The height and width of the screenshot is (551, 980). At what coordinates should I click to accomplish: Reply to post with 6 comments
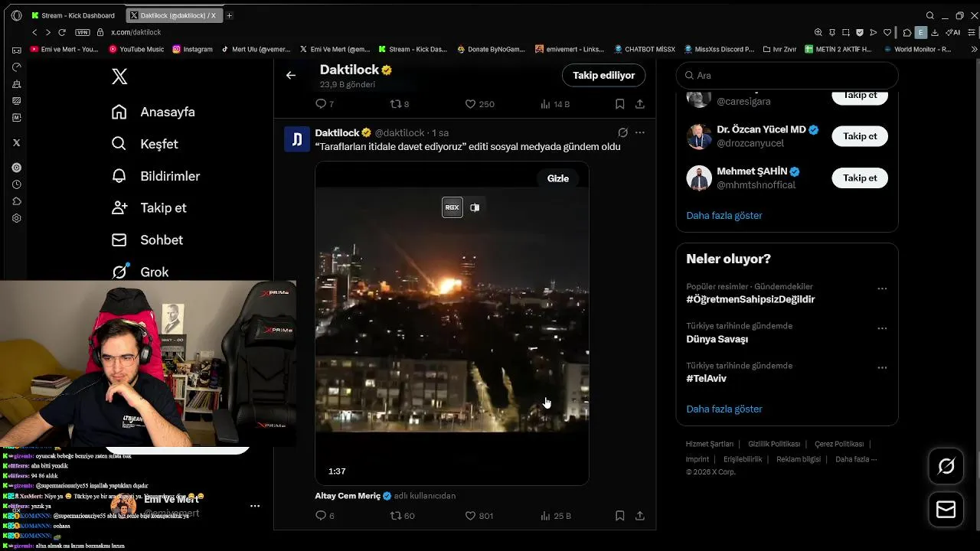point(325,516)
